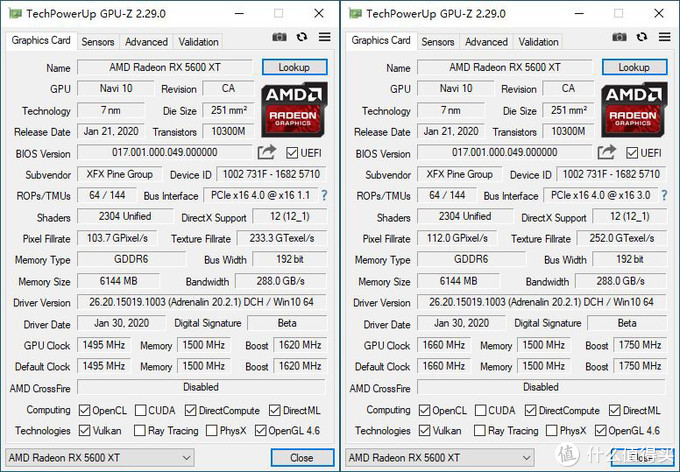Click AMD CrossFire Disabled field in left window

point(201,387)
